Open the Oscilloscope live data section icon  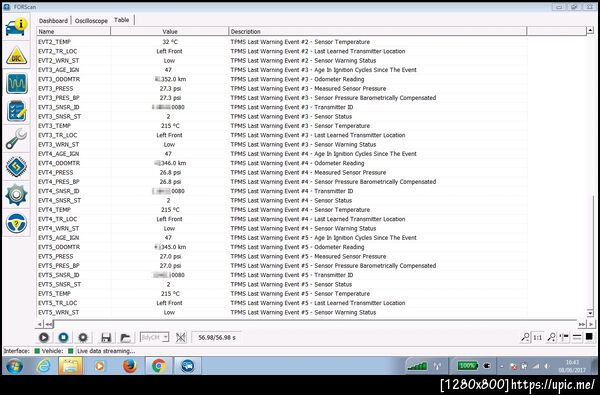pyautogui.click(x=16, y=83)
